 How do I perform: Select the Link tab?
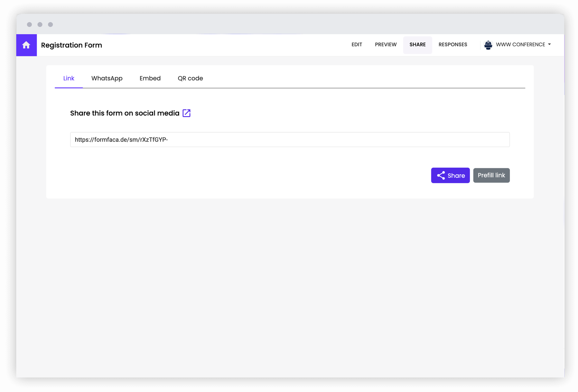[x=68, y=78]
